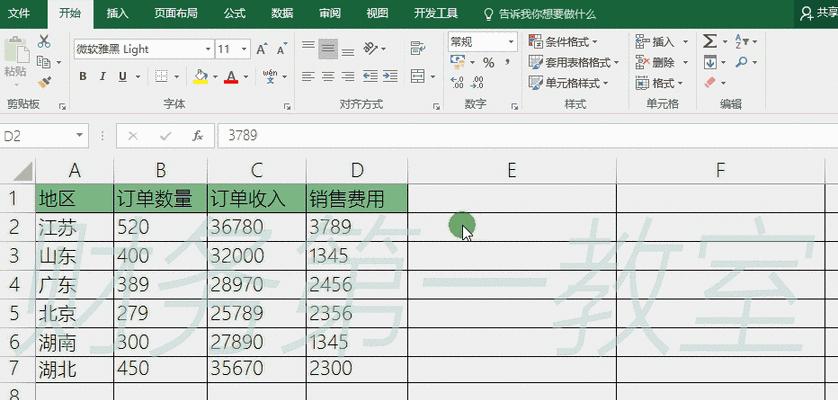Open the Name Box dropdown arrow

pyautogui.click(x=80, y=136)
